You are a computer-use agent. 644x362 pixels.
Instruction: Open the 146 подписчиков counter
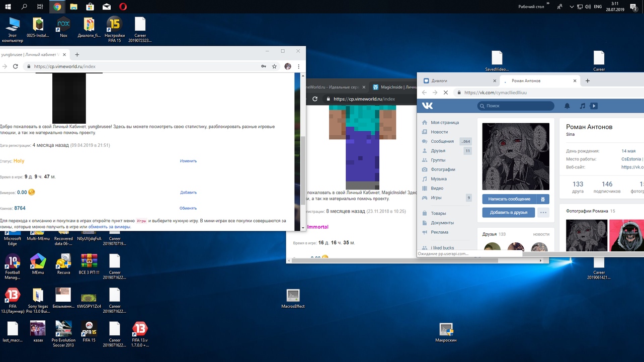click(607, 187)
